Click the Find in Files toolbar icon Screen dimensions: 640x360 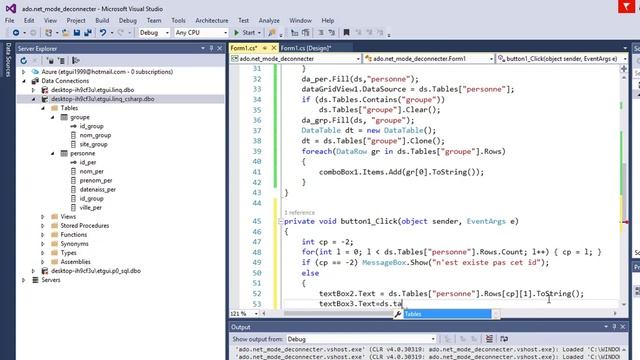click(272, 33)
